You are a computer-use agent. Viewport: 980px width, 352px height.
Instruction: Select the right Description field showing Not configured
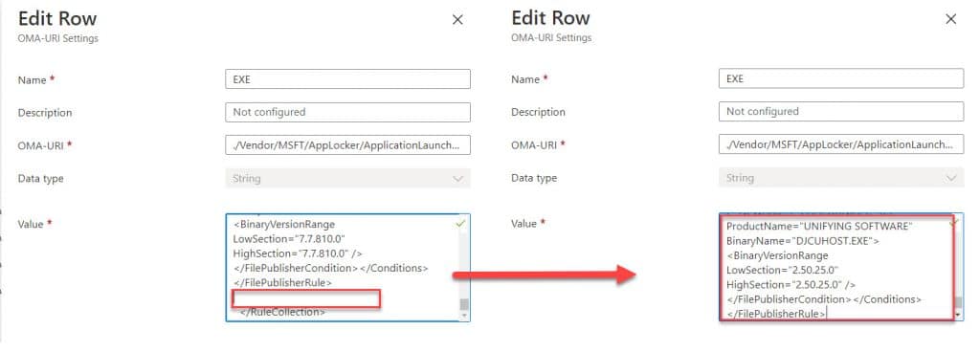tap(841, 111)
